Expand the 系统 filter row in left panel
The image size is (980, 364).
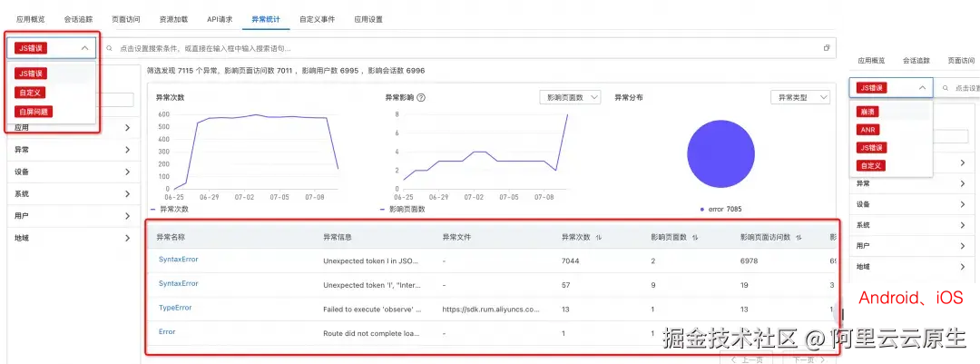pyautogui.click(x=73, y=194)
